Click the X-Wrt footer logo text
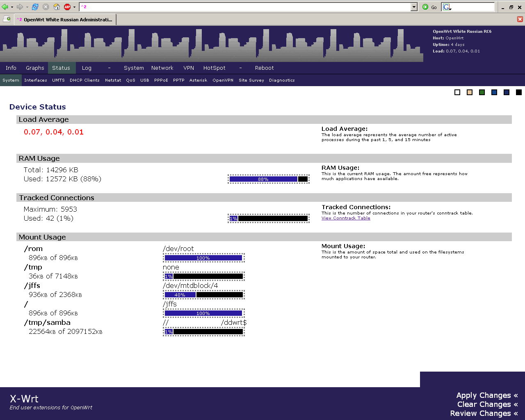525x420 pixels. coord(24,399)
